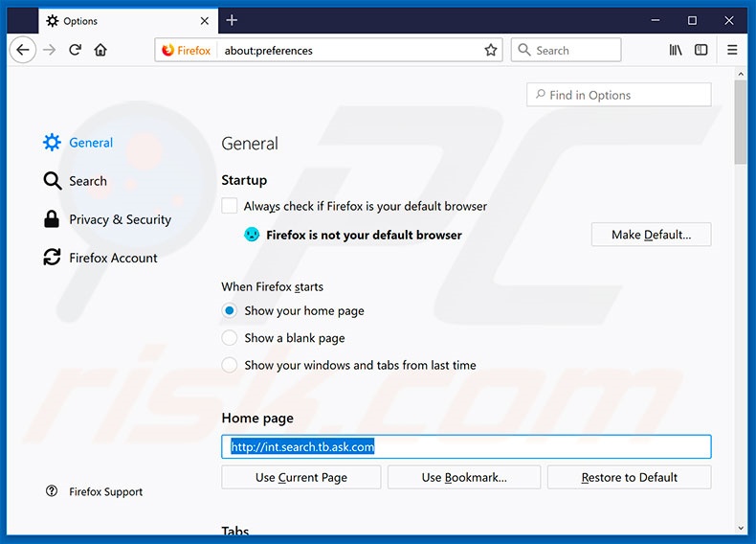Click the Startup section heading
Screen dimensions: 756x544
(x=244, y=180)
